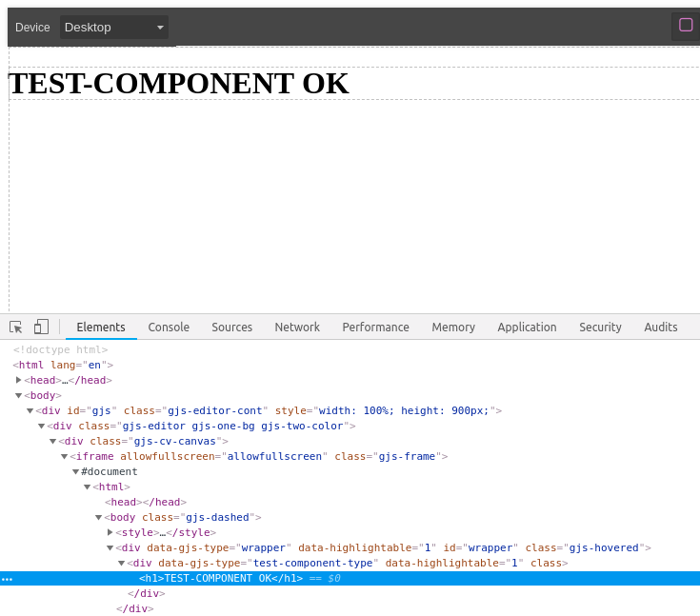Collapse the div id gjs node
This screenshot has height=616, width=700.
point(30,410)
